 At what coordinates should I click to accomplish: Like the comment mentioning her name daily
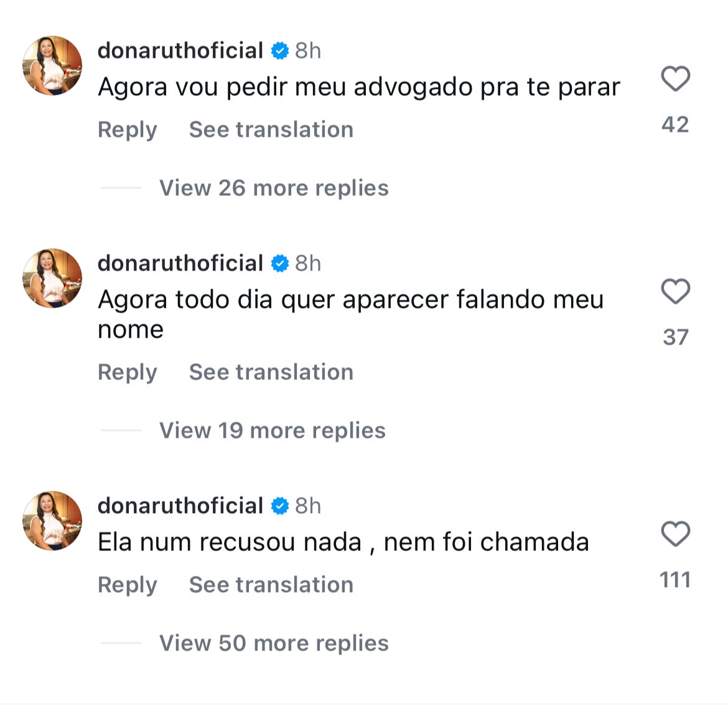pyautogui.click(x=675, y=290)
